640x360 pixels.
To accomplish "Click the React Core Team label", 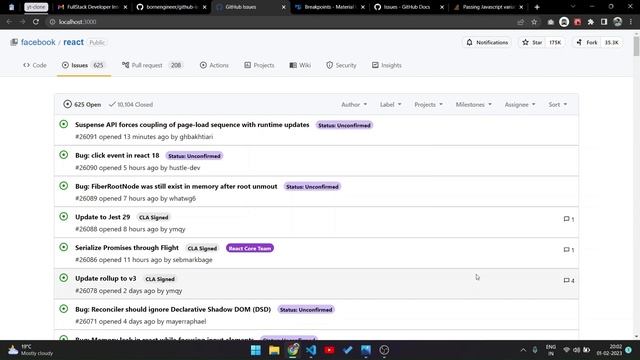I will 250,248.
